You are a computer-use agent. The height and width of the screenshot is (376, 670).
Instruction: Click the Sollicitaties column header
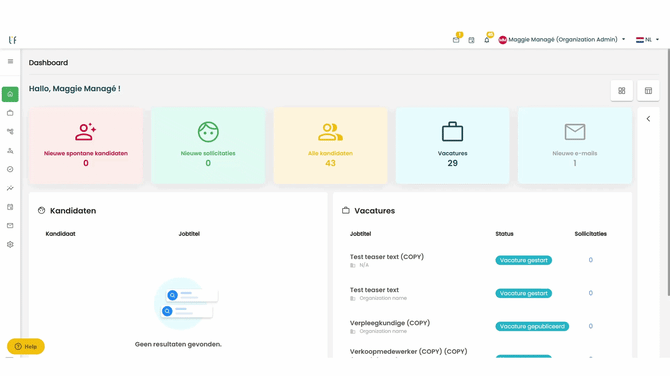(x=591, y=234)
